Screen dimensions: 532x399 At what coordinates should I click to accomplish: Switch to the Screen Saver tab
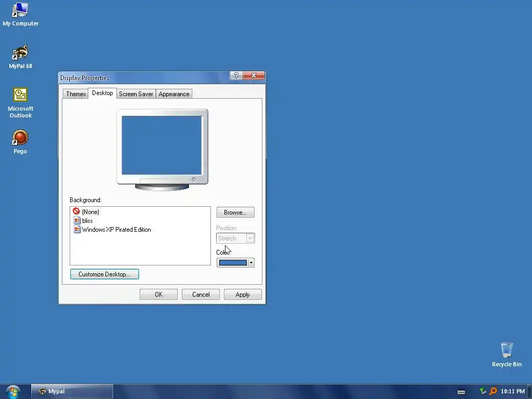[136, 94]
